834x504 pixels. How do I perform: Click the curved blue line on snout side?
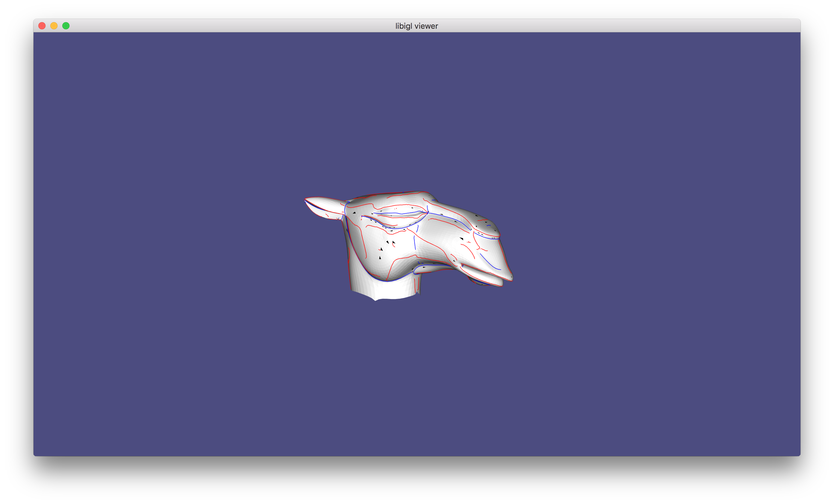click(x=489, y=263)
